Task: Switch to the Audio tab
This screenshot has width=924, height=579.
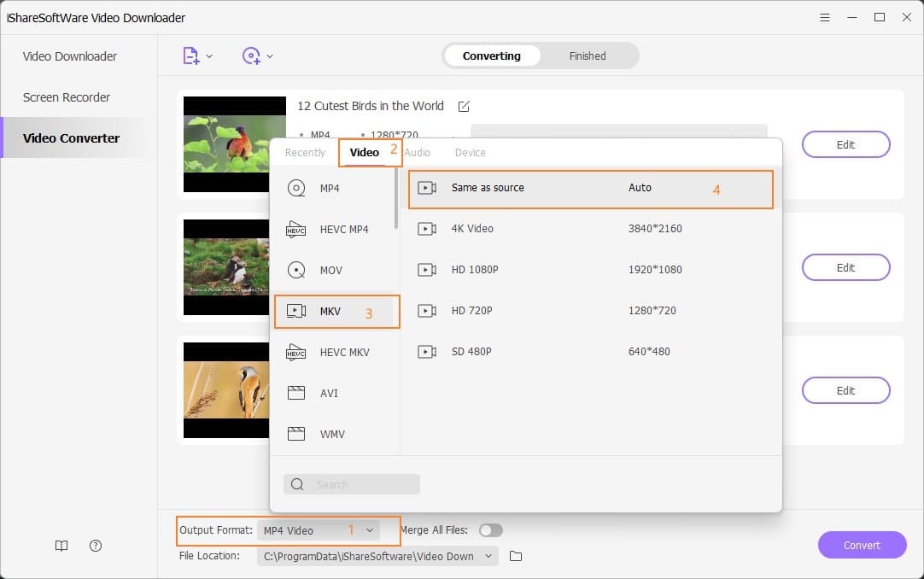Action: pyautogui.click(x=418, y=152)
